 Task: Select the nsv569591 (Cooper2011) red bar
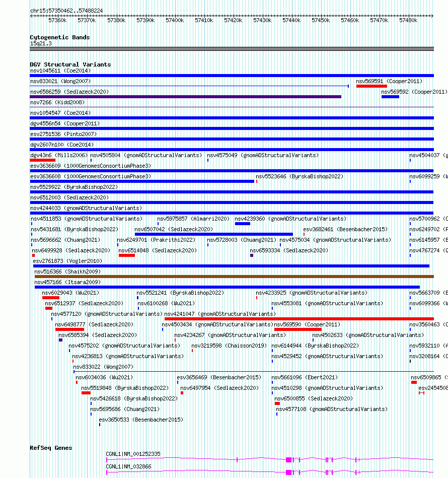[371, 86]
